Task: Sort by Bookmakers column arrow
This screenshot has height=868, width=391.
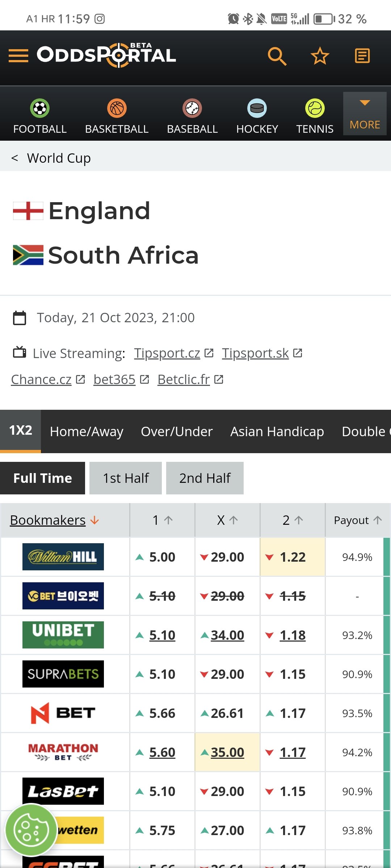Action: click(94, 520)
